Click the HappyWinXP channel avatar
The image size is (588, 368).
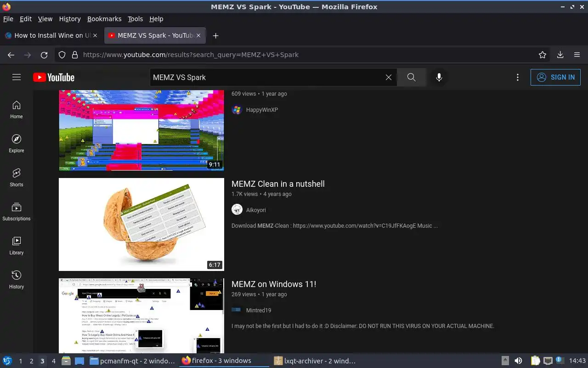pyautogui.click(x=237, y=109)
